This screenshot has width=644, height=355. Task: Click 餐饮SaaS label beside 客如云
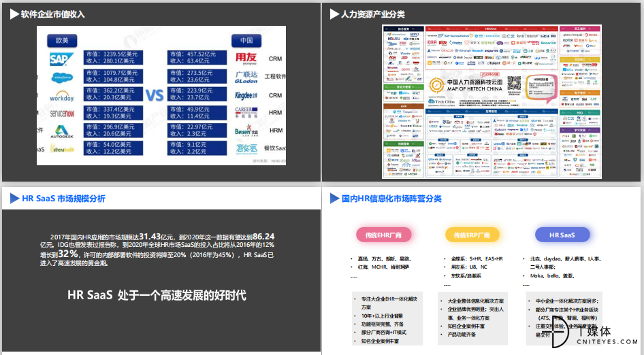click(275, 148)
